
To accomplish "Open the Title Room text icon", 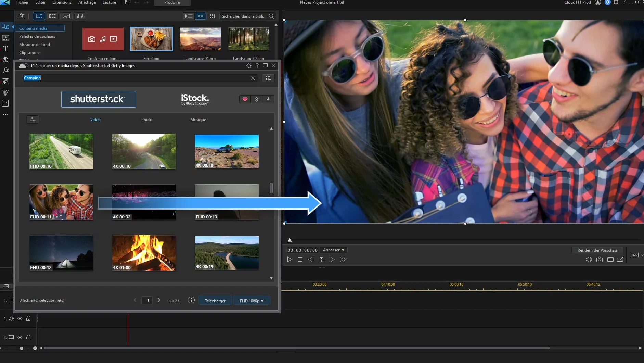I will coord(5,49).
